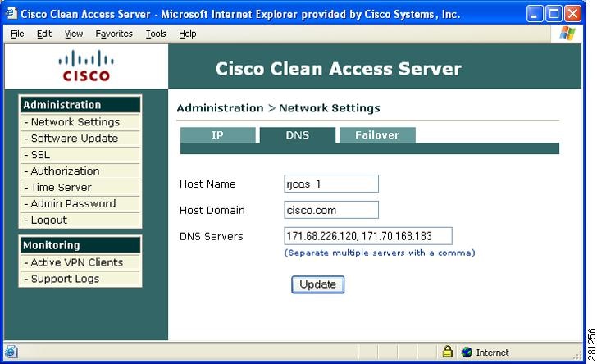Minimize the Internet Explorer window
The image size is (597, 364).
point(535,14)
